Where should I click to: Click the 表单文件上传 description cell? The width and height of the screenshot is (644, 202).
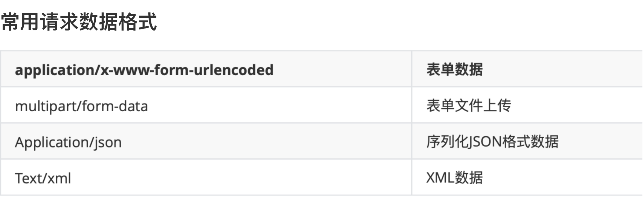tap(468, 106)
